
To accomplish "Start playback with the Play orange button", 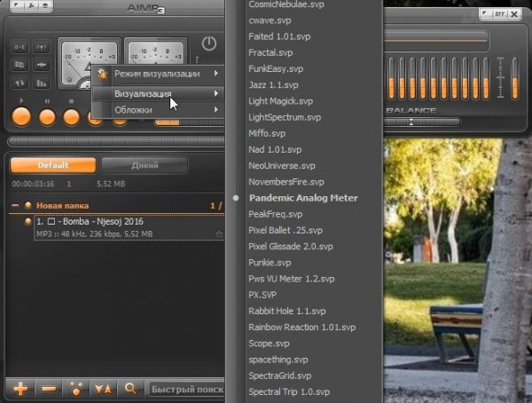I will (21, 117).
